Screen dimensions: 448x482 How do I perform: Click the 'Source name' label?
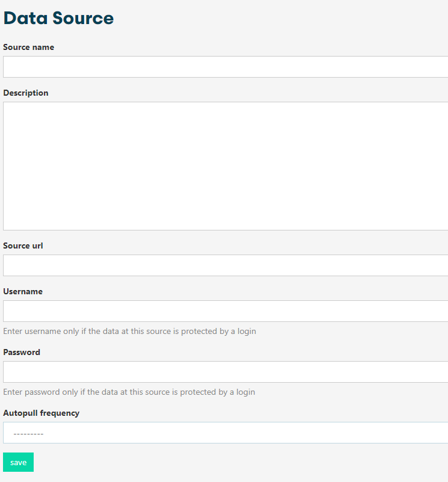pyautogui.click(x=28, y=47)
